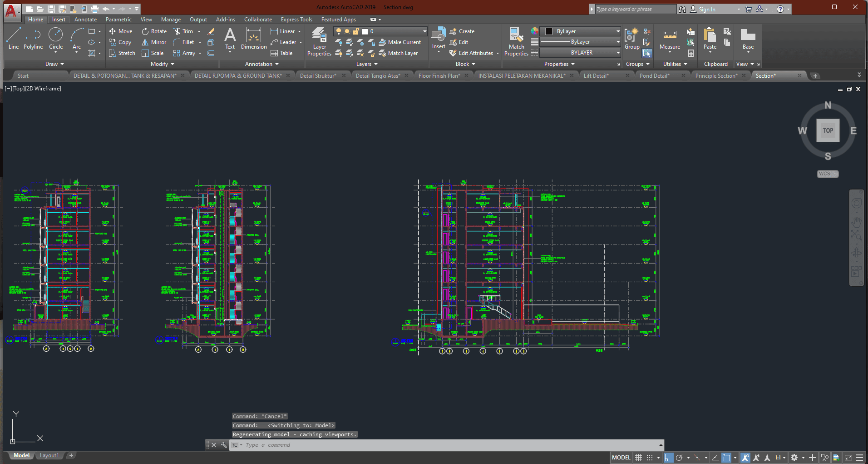Click the Dimension tool
Viewport: 868px width, 464px height.
pos(254,39)
